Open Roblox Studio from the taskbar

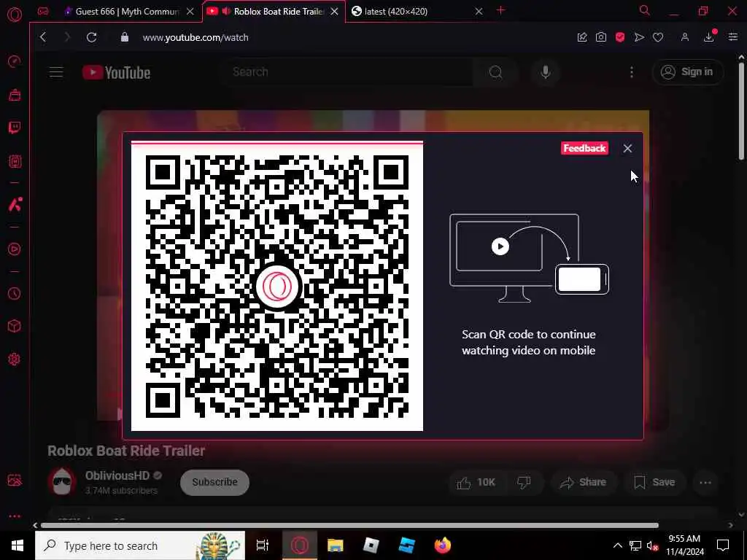407,545
